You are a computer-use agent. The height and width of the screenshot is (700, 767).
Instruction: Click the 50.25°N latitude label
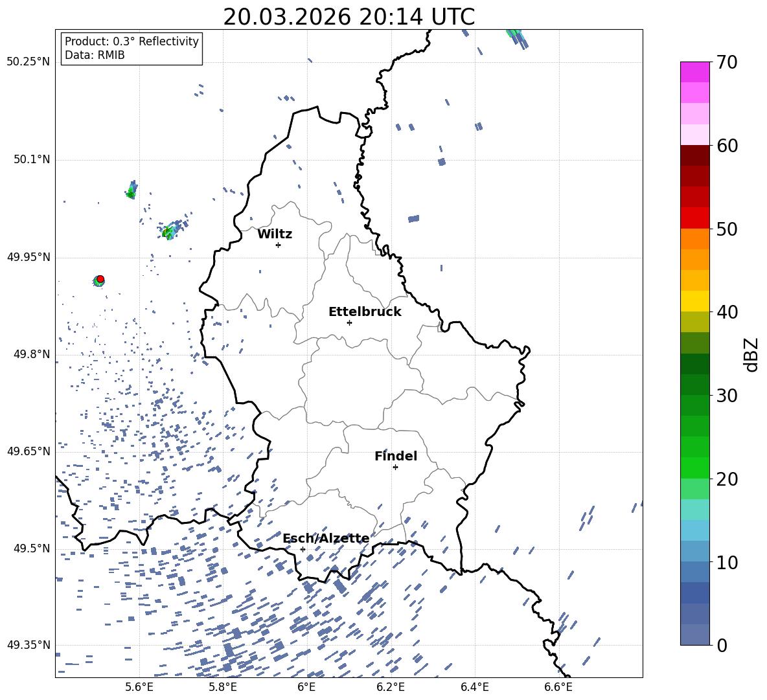coord(29,62)
